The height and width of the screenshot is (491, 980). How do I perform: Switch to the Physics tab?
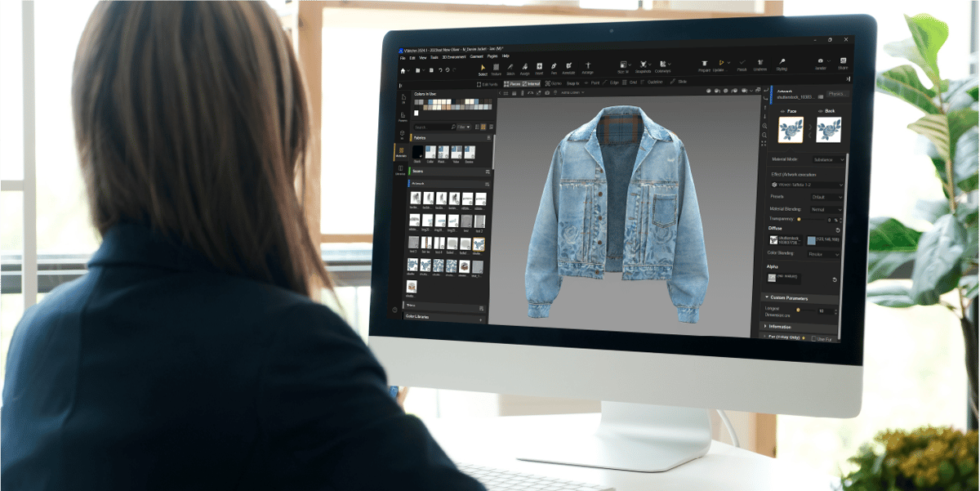coord(837,92)
